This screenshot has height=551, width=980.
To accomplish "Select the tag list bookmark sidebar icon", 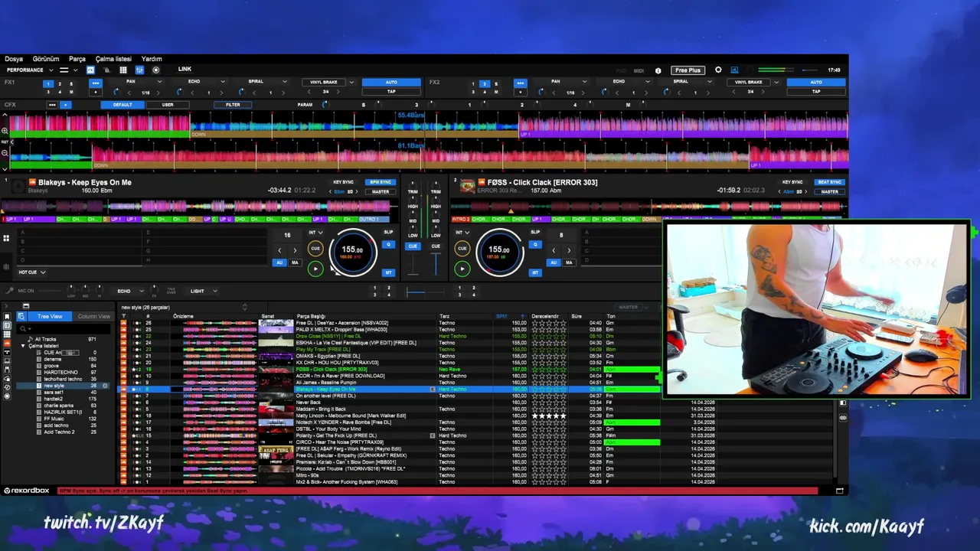I will pos(7,317).
